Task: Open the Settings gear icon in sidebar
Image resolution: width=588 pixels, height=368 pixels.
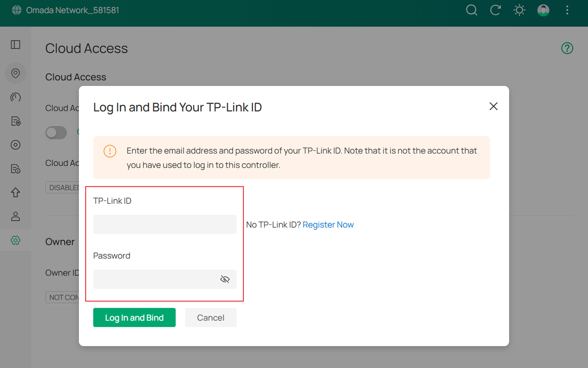Action: tap(16, 240)
